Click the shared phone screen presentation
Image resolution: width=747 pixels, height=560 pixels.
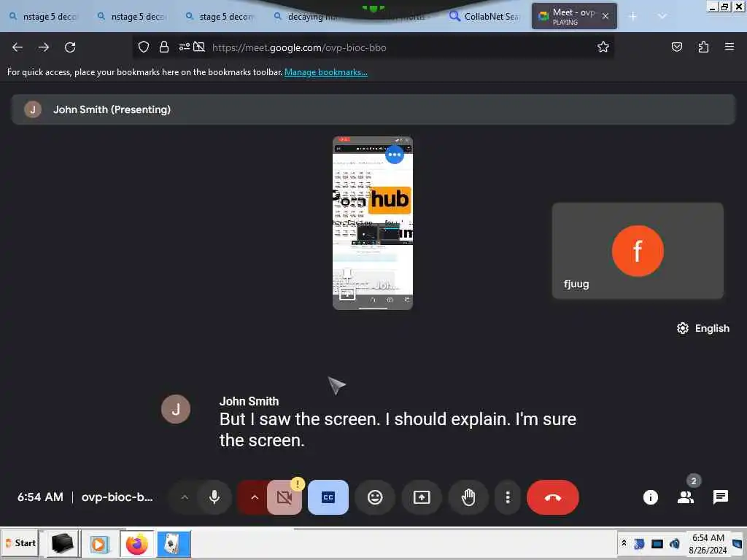[x=373, y=223]
